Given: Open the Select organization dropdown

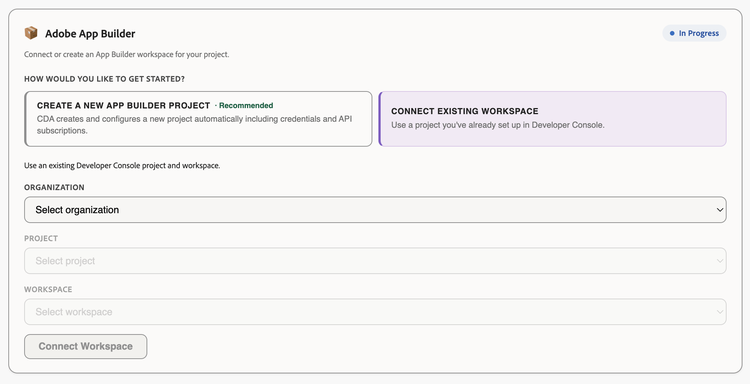Looking at the screenshot, I should click(x=375, y=209).
